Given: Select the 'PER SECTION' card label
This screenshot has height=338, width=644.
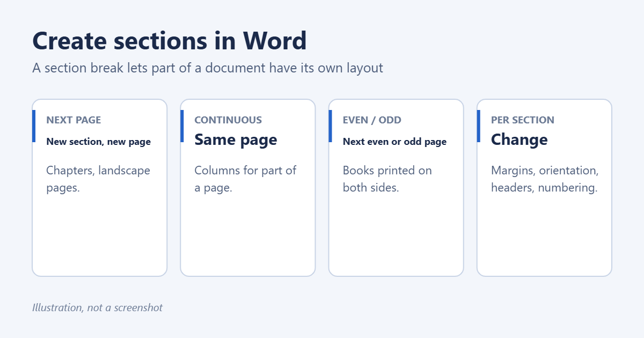Looking at the screenshot, I should [x=523, y=120].
